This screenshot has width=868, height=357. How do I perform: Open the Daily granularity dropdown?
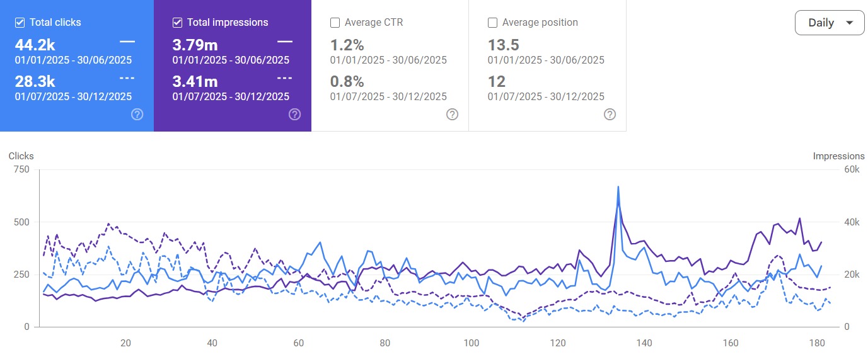point(830,23)
